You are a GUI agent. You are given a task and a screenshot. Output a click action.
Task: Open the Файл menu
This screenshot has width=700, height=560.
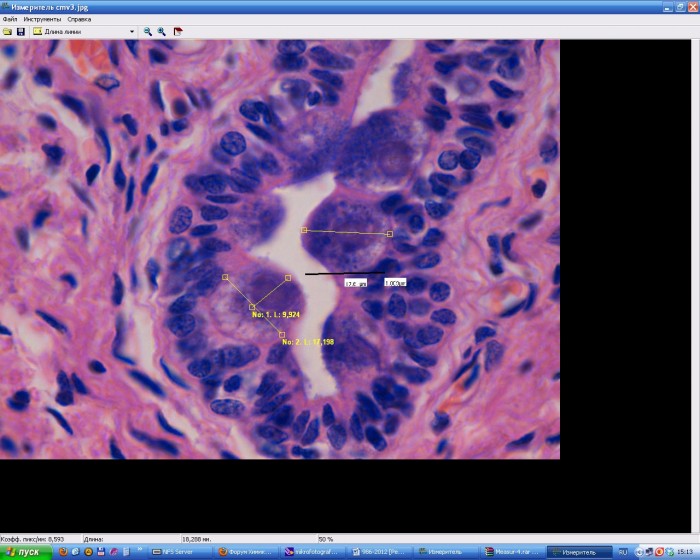point(10,19)
